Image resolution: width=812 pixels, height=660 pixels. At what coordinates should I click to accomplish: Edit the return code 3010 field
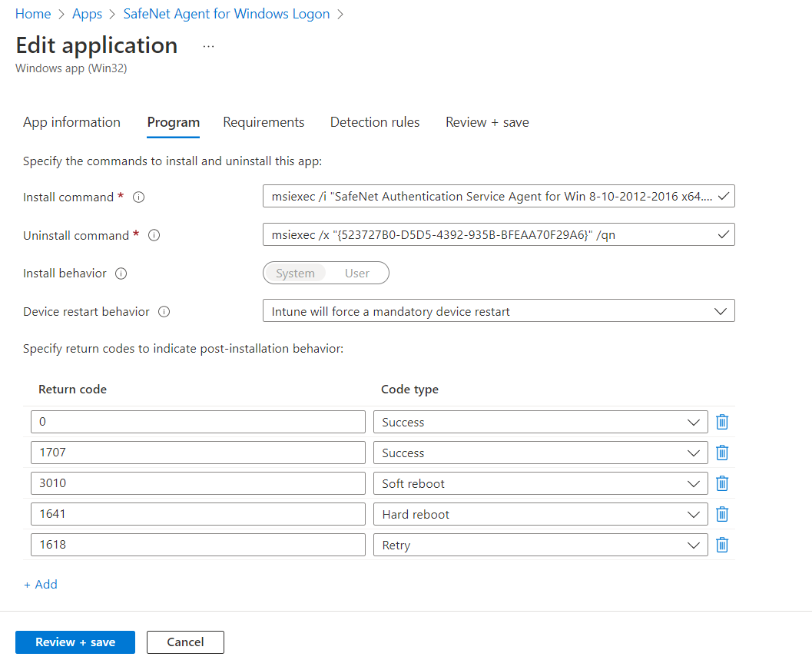198,483
